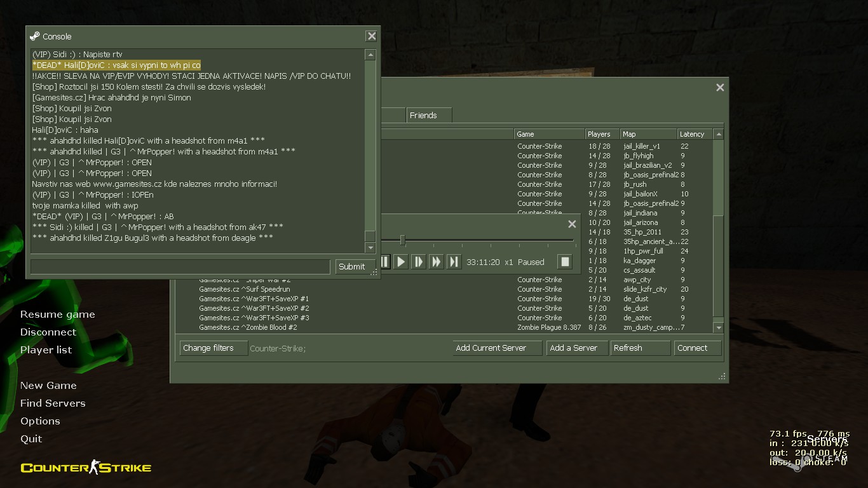Sort the server list by Players column
868x488 pixels.
pyautogui.click(x=602, y=134)
